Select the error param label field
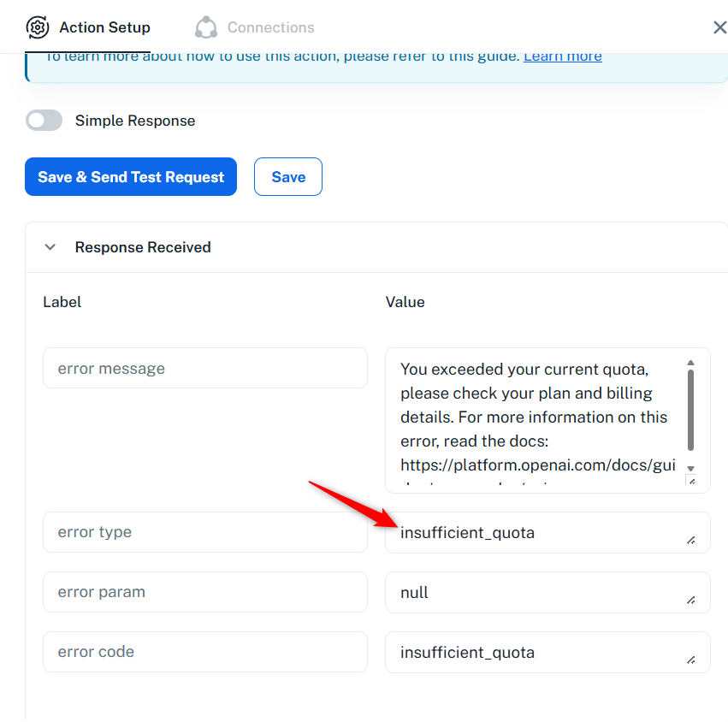 click(205, 592)
